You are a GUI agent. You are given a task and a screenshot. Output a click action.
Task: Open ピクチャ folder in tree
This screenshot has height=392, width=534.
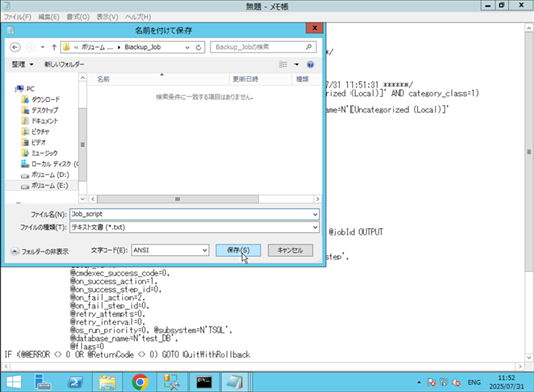pos(35,131)
